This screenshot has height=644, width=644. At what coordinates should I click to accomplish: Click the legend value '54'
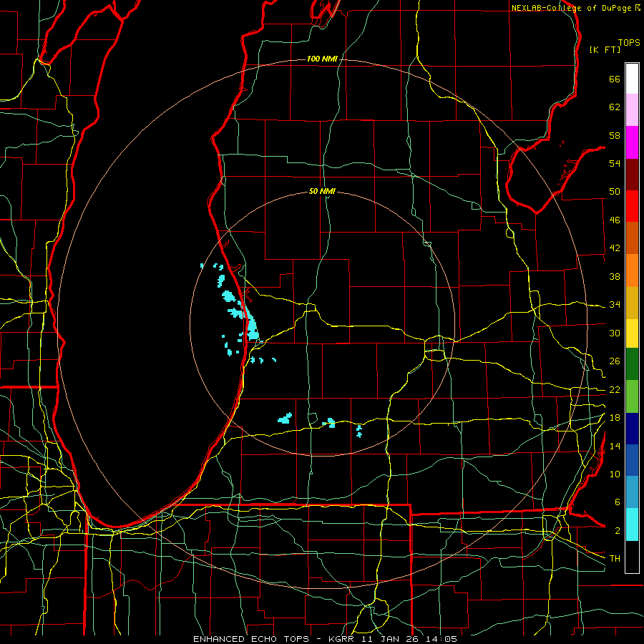[615, 163]
